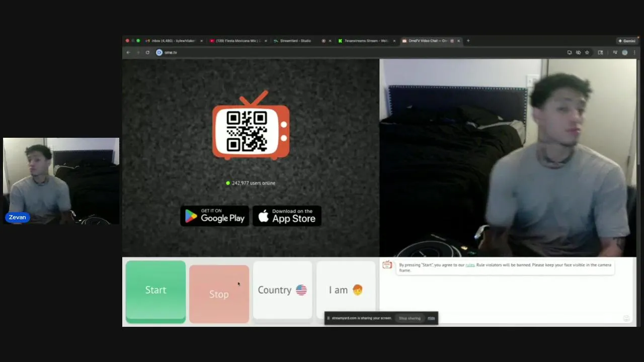
Task: Click the eye-slash privacy icon in the address bar
Action: tap(578, 52)
